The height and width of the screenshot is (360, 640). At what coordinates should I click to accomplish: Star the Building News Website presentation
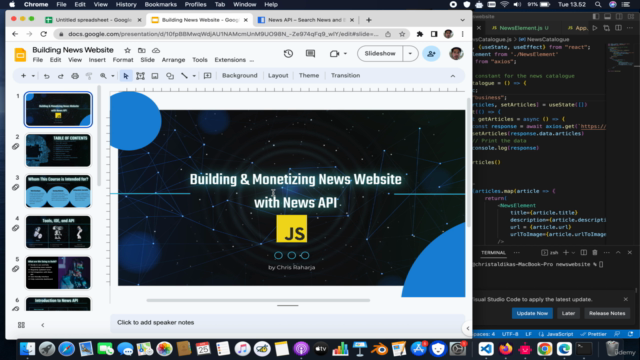[127, 50]
